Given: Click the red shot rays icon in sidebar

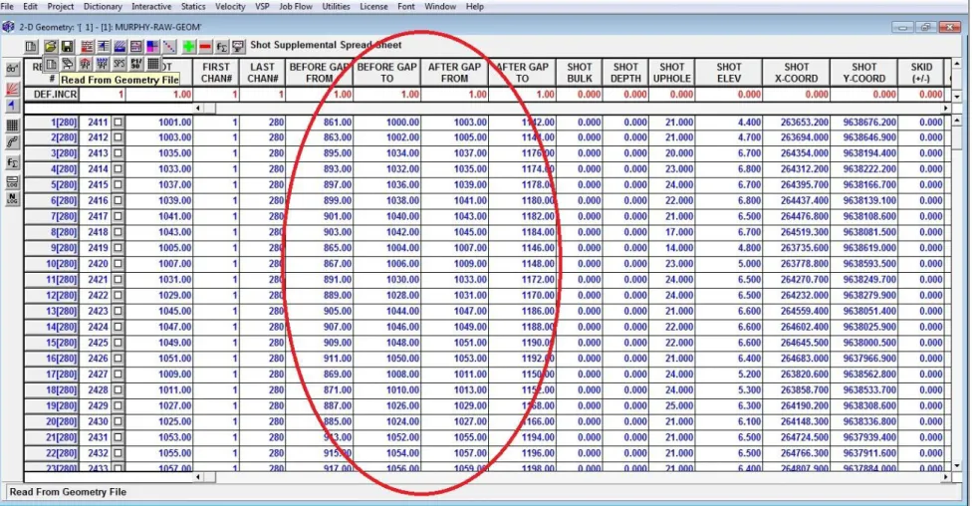Looking at the screenshot, I should [13, 89].
